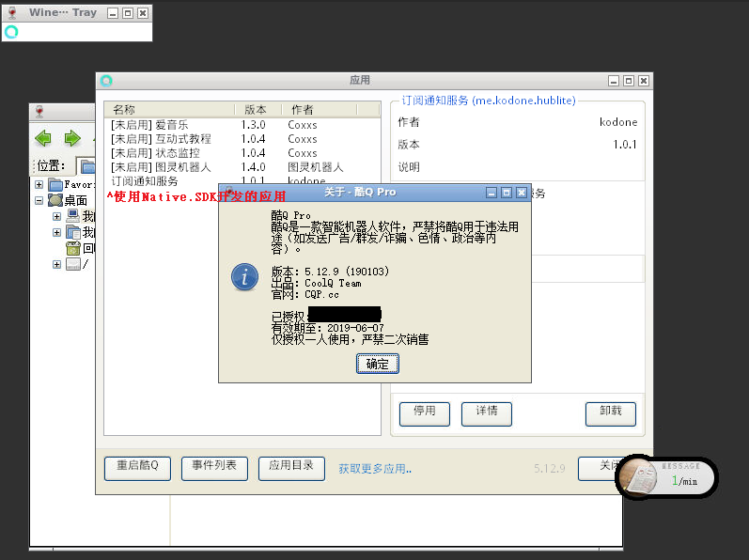Click the green forward arrow in file browser
This screenshot has width=749, height=560.
click(72, 138)
